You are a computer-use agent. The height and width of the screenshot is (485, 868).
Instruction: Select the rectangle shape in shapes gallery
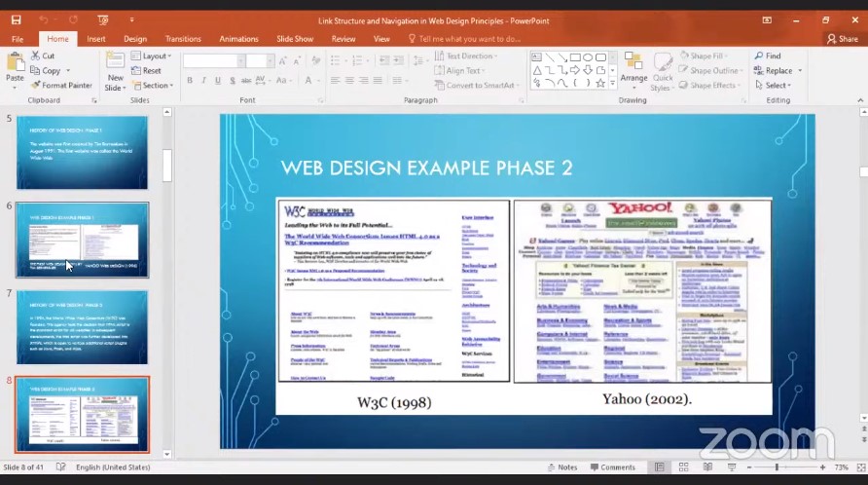click(575, 57)
